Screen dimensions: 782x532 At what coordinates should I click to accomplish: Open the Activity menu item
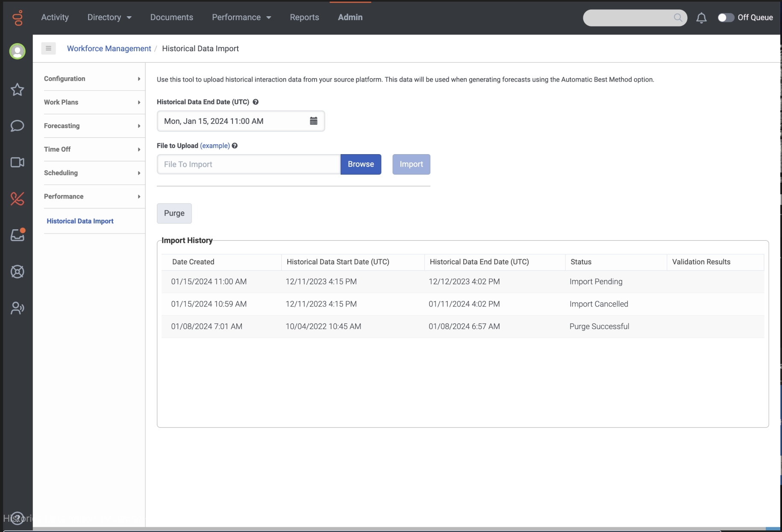55,18
